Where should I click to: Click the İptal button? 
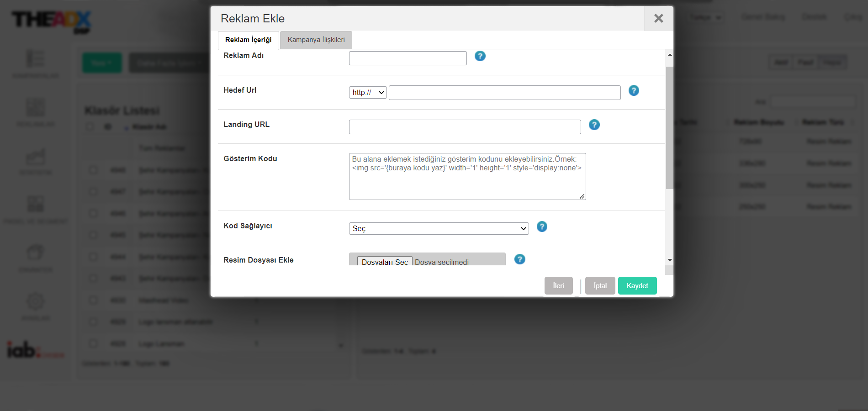[x=600, y=286]
